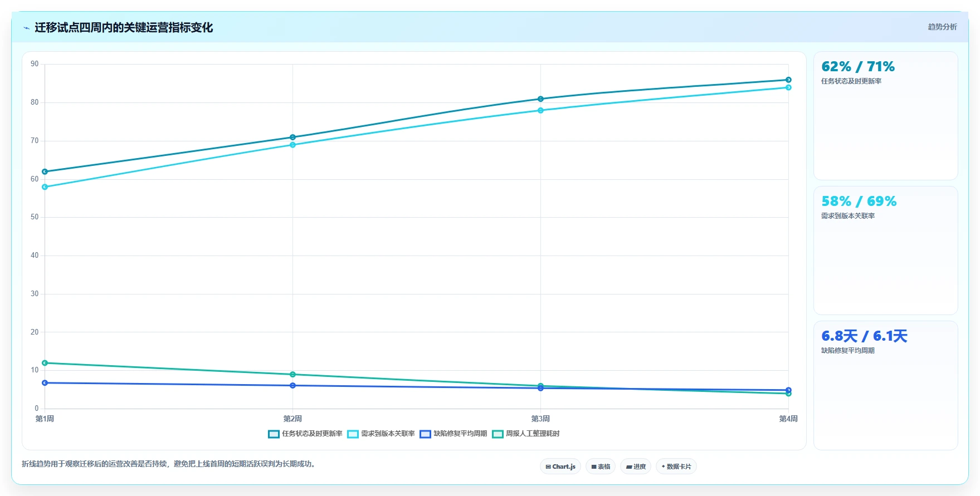Click the 第3周 x-axis label

540,419
